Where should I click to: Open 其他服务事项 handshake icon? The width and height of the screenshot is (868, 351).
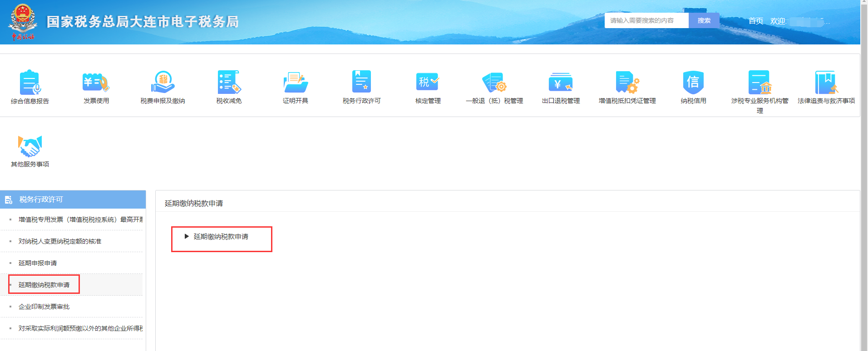coord(30,146)
